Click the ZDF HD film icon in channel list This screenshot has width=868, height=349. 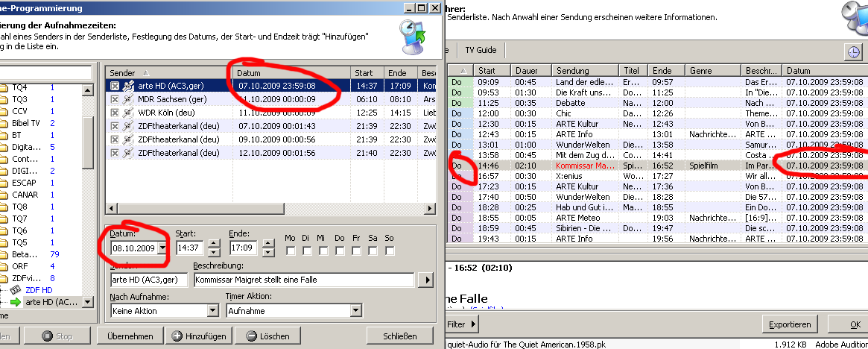point(15,289)
